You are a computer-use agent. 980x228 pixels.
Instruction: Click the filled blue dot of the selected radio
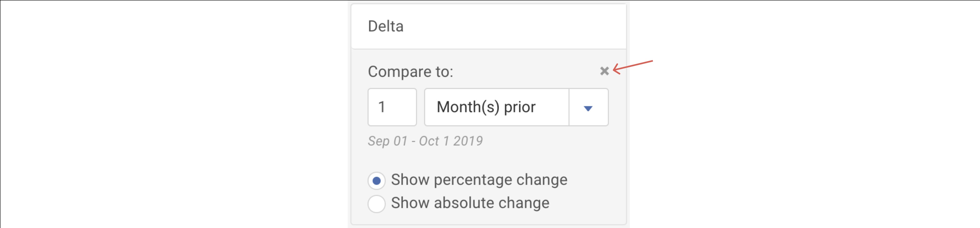tap(377, 181)
